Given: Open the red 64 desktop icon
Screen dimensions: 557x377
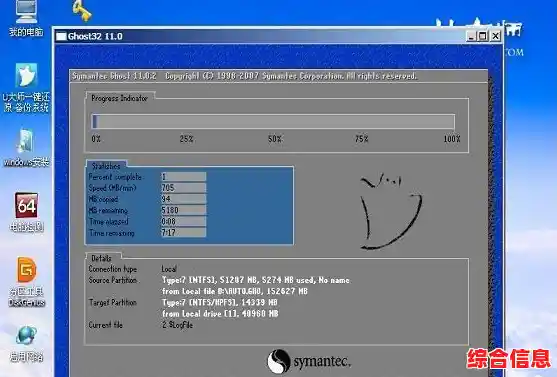Looking at the screenshot, I should 26,212.
